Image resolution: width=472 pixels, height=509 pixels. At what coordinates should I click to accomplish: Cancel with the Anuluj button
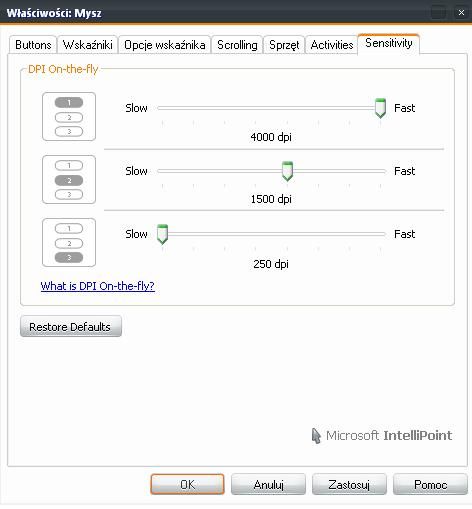[268, 484]
